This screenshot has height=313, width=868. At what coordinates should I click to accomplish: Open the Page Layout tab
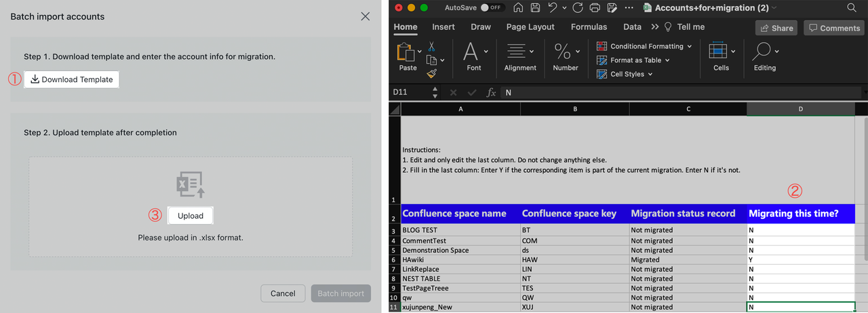[x=530, y=27]
